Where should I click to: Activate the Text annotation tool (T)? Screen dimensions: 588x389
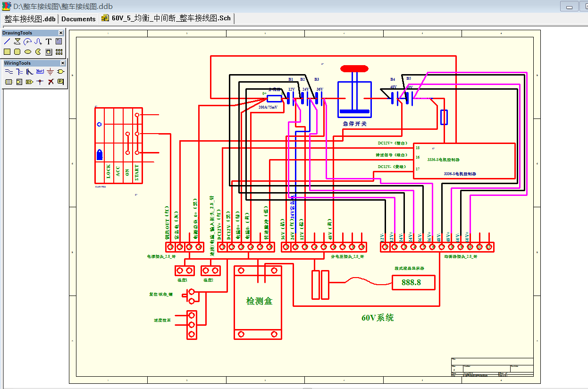click(49, 42)
